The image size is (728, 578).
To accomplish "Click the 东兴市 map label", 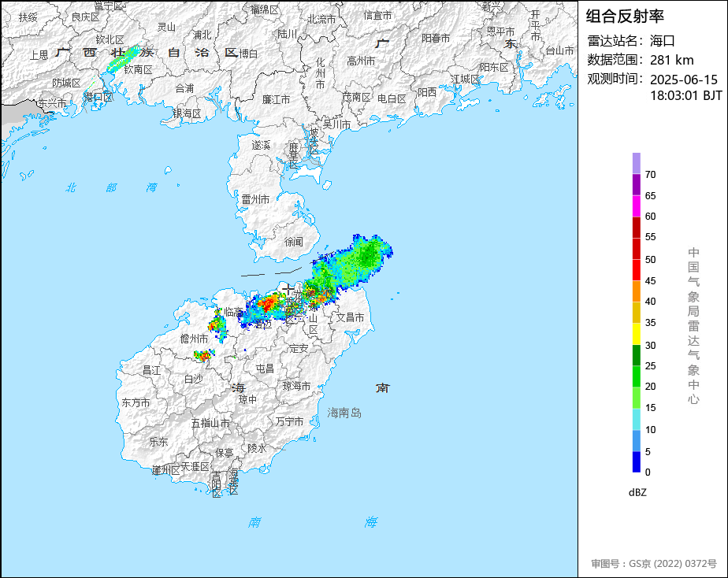I will [x=52, y=103].
